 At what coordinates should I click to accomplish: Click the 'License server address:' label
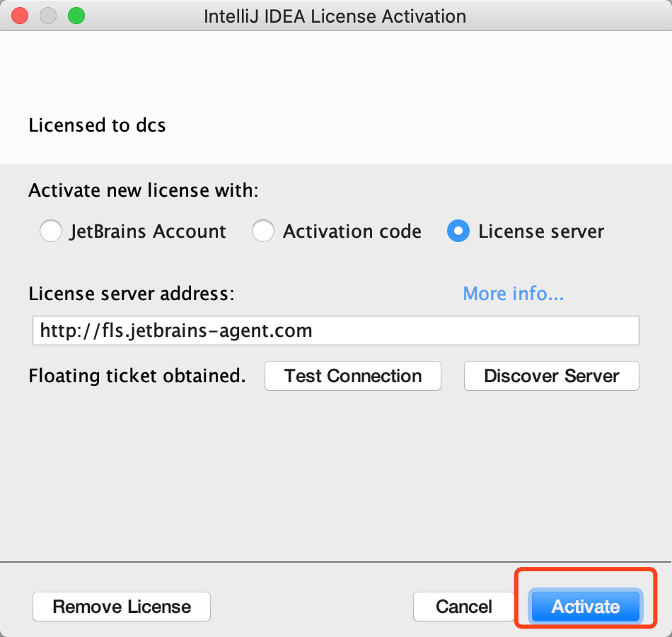(x=132, y=294)
